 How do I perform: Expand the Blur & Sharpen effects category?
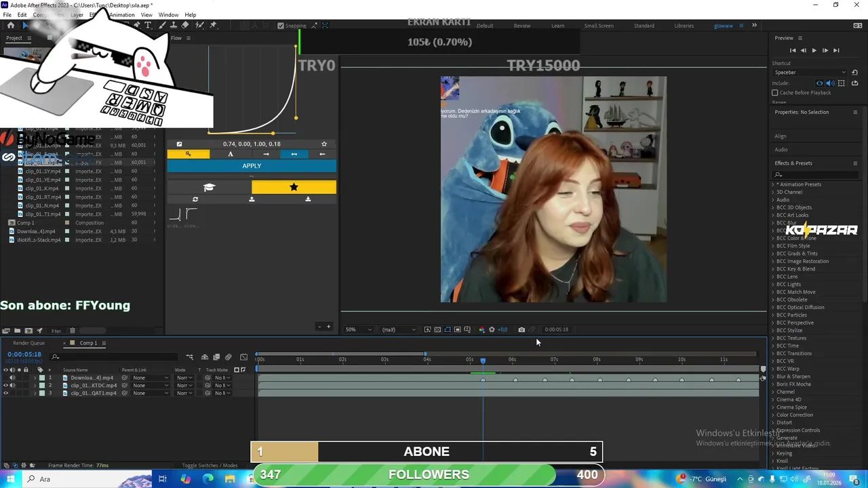click(x=773, y=377)
